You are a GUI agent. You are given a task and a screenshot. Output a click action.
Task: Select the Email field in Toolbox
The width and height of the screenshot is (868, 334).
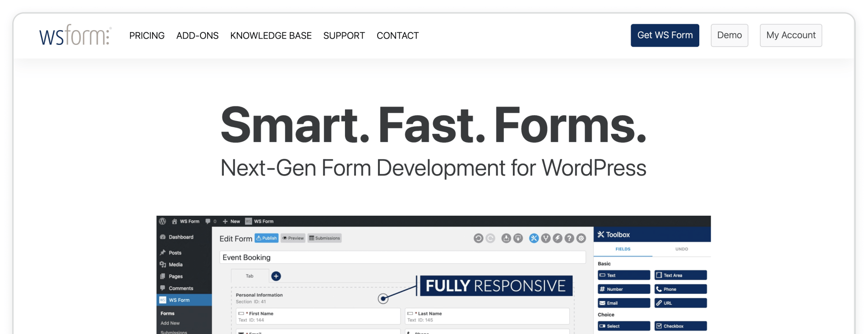click(624, 303)
